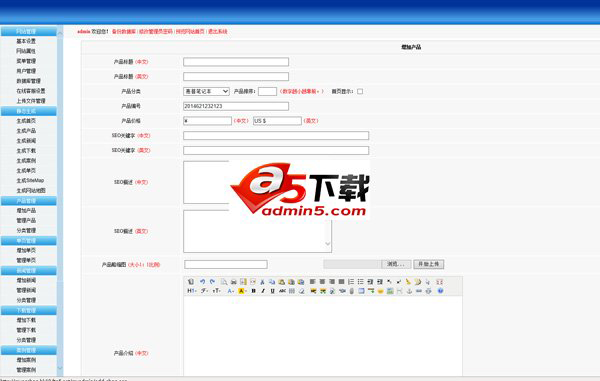Open 管理产品 in the sidebar
The width and height of the screenshot is (600, 381).
click(26, 220)
